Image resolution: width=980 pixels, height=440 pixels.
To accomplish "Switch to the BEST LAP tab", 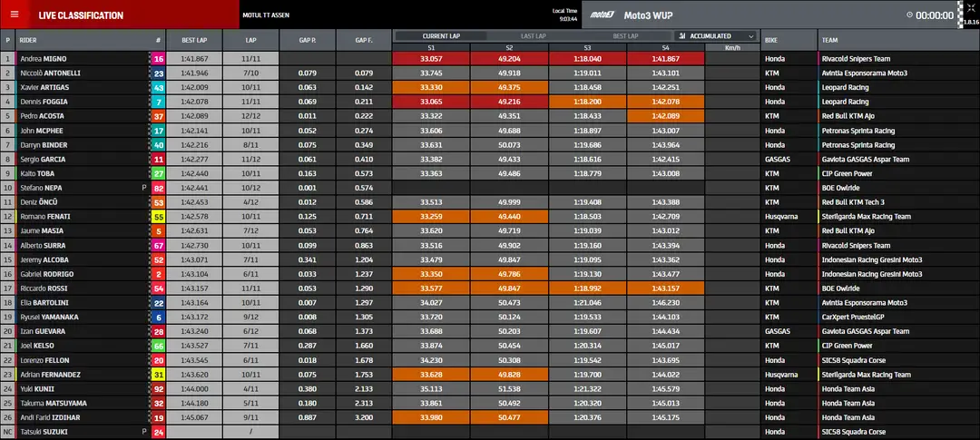I will pyautogui.click(x=625, y=36).
